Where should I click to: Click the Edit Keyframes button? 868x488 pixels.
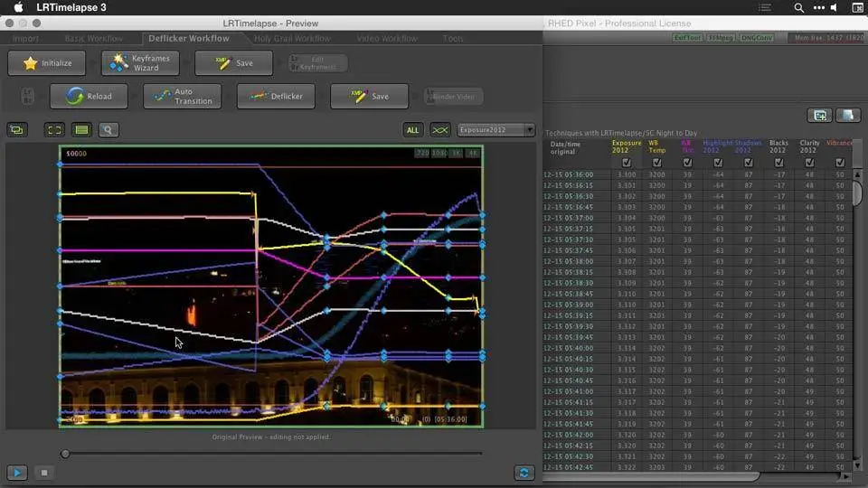coord(317,63)
